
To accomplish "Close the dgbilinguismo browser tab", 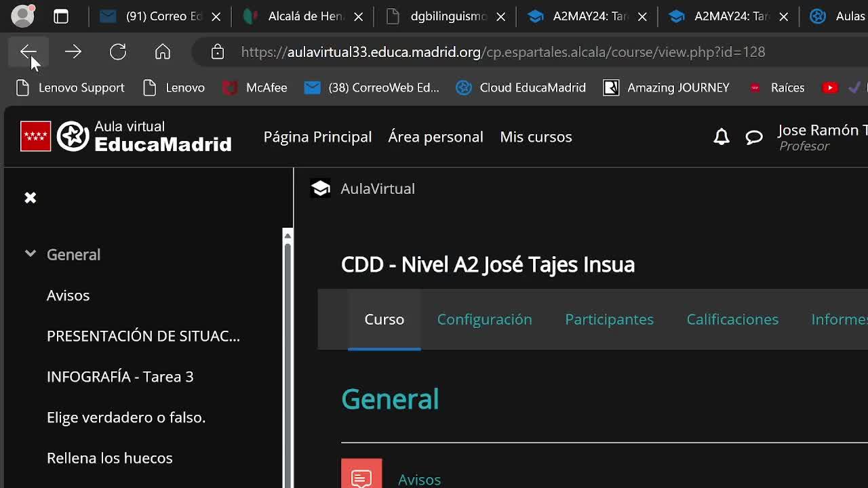I will (x=501, y=16).
